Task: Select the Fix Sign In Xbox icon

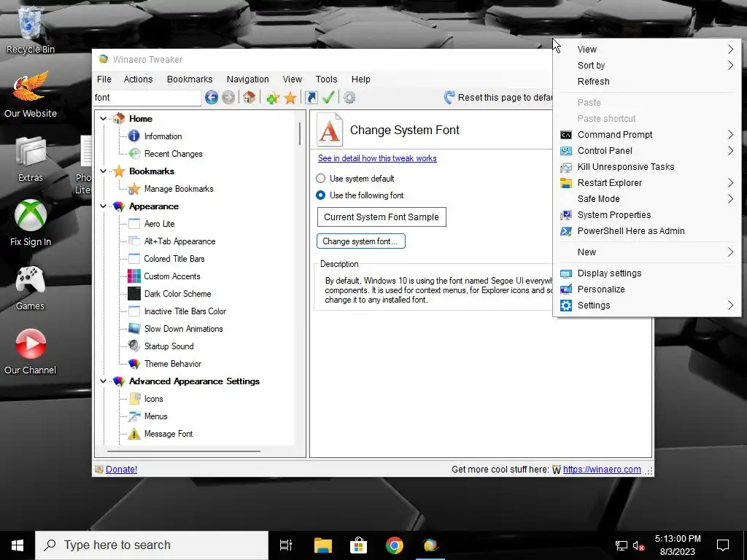Action: tap(31, 222)
